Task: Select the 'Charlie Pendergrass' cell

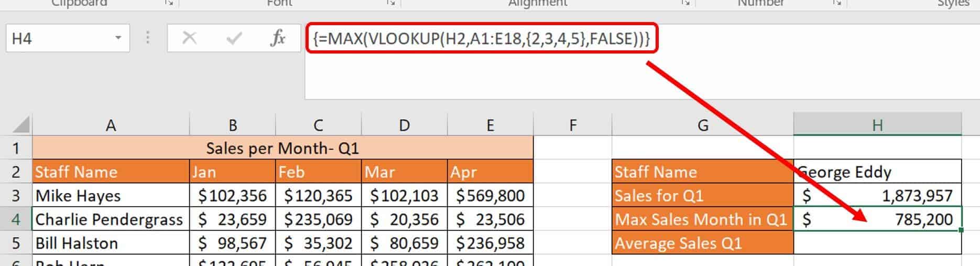Action: click(x=111, y=219)
